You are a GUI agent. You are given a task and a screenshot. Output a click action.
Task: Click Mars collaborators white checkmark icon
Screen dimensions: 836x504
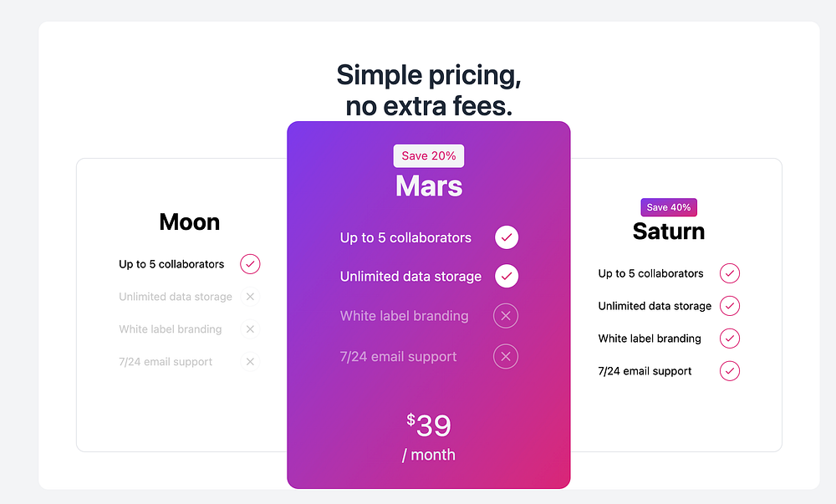506,237
